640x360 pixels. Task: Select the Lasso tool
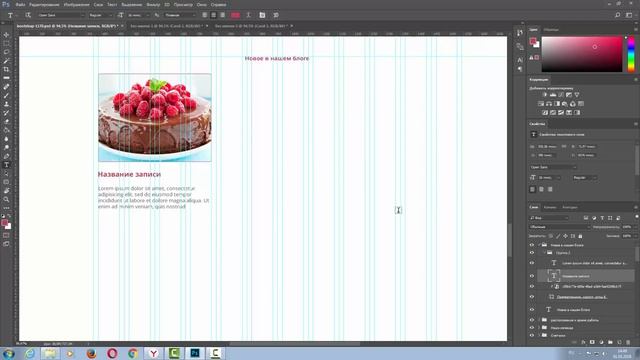tap(6, 52)
